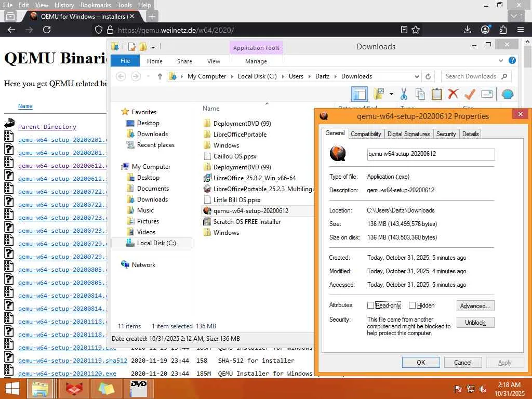The width and height of the screenshot is (532, 399).
Task: Open Firefox downloads panel
Action: [x=467, y=30]
